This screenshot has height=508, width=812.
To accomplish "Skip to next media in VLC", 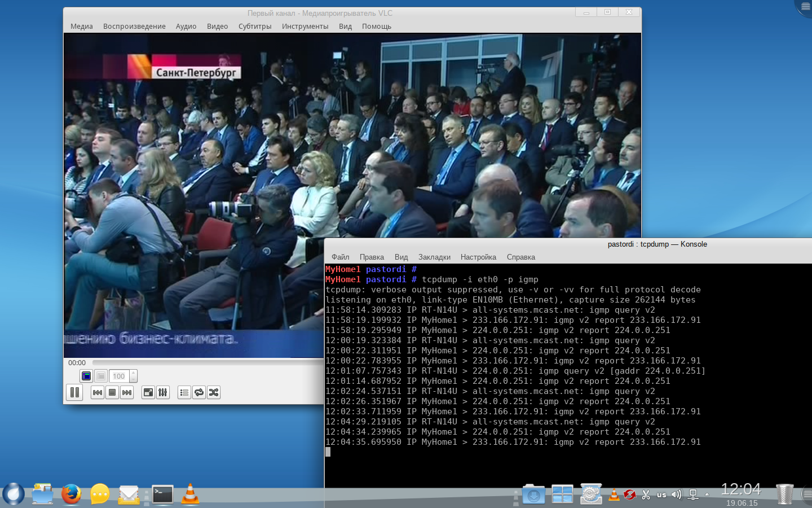I will pyautogui.click(x=127, y=392).
